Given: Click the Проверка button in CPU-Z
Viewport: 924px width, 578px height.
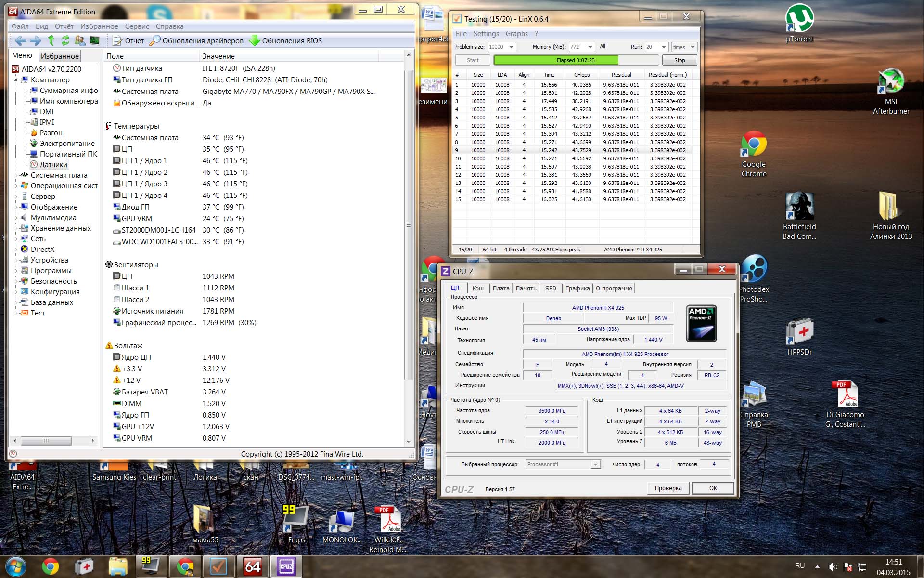Looking at the screenshot, I should click(668, 488).
